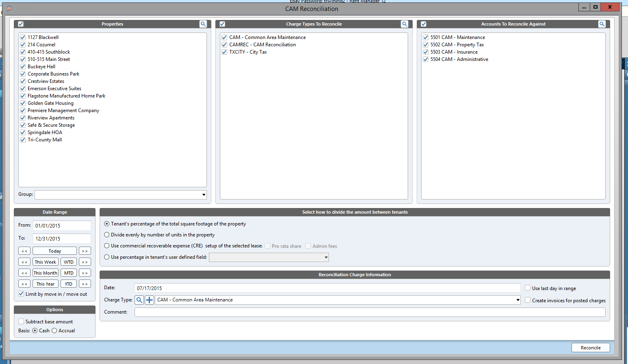This screenshot has height=364, width=628.
Task: Click the Charge Type magnifier lookup icon
Action: (x=139, y=300)
